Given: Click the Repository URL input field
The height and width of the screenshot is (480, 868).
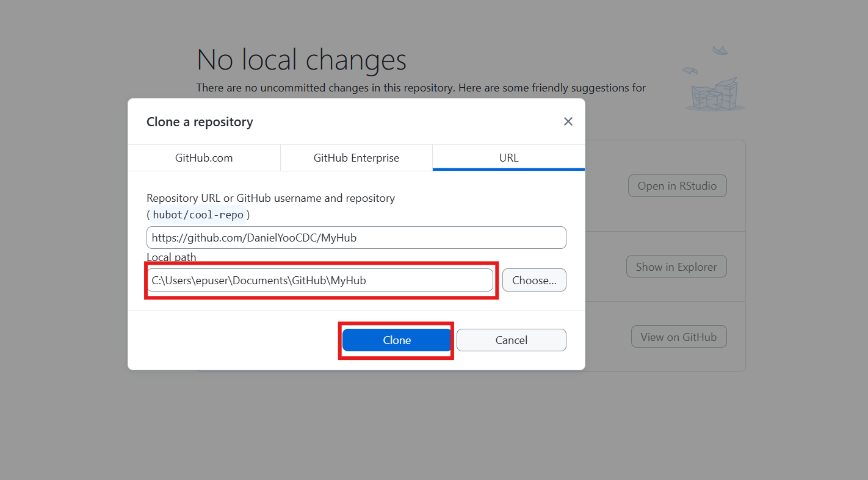Looking at the screenshot, I should click(x=356, y=238).
